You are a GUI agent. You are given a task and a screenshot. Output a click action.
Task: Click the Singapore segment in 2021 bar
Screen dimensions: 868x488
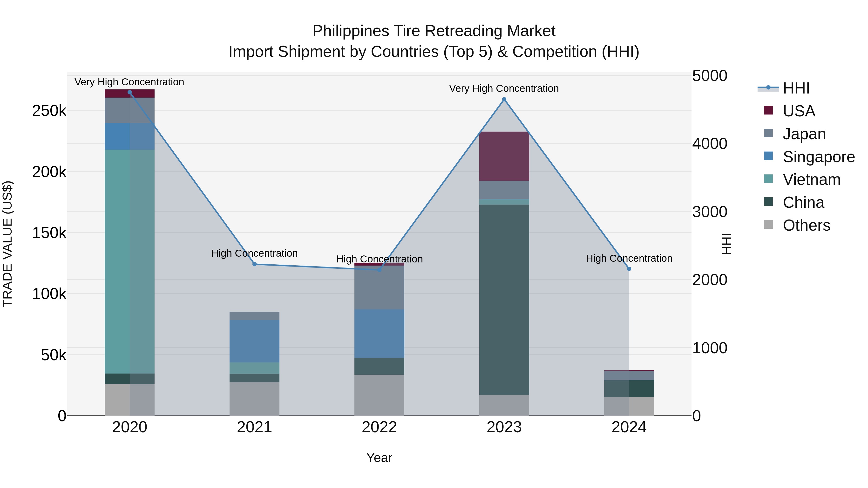(254, 341)
